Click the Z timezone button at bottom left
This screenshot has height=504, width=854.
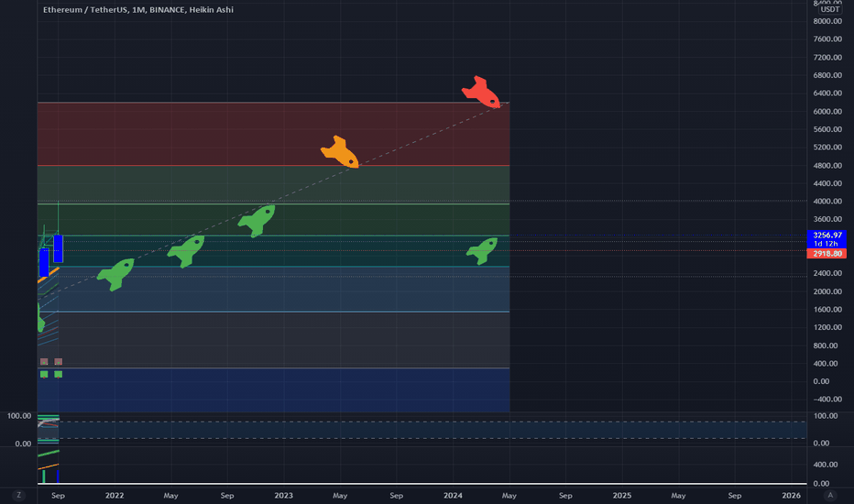coord(19,495)
